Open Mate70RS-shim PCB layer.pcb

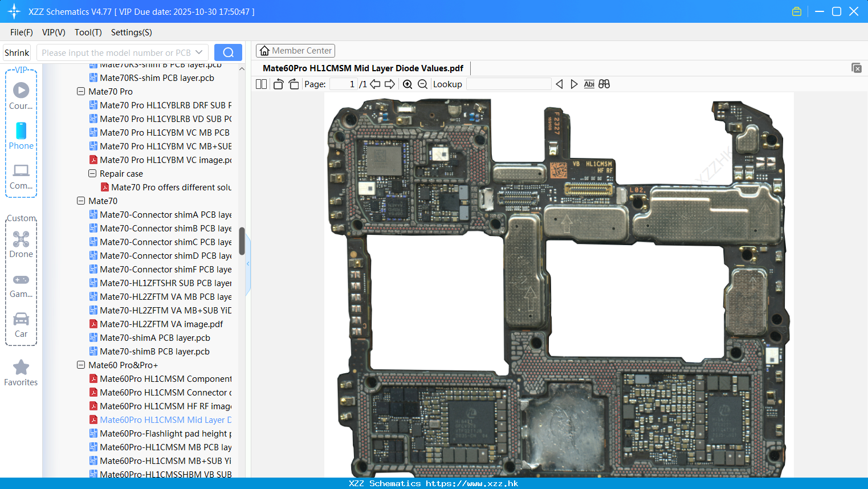[152, 78]
